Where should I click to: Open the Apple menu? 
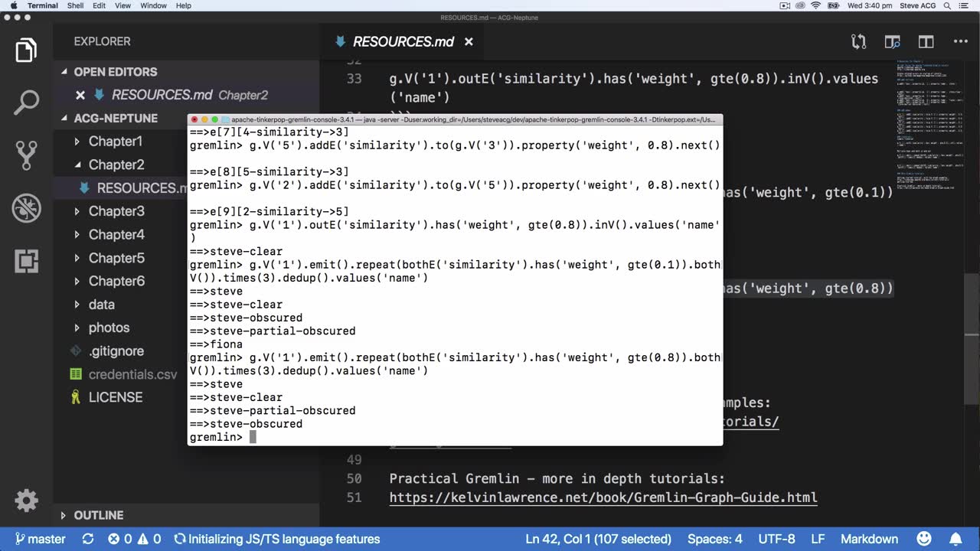tap(13, 5)
